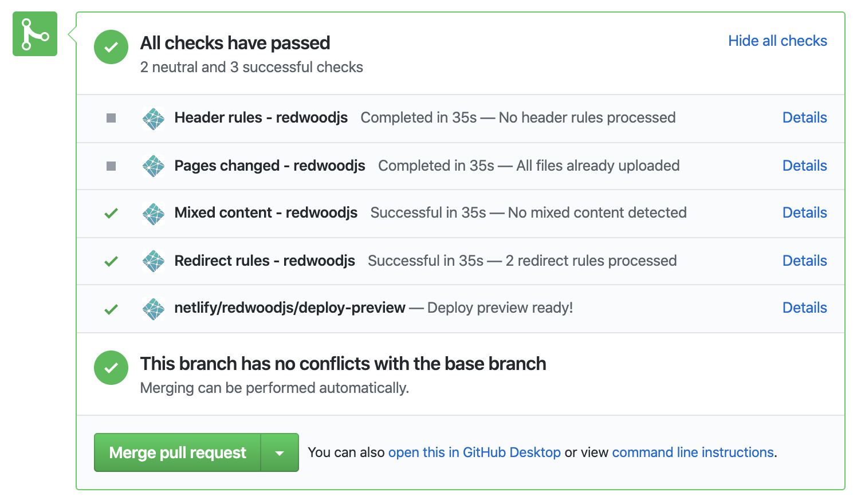Open Details for Header rules check
The image size is (857, 504).
(804, 118)
